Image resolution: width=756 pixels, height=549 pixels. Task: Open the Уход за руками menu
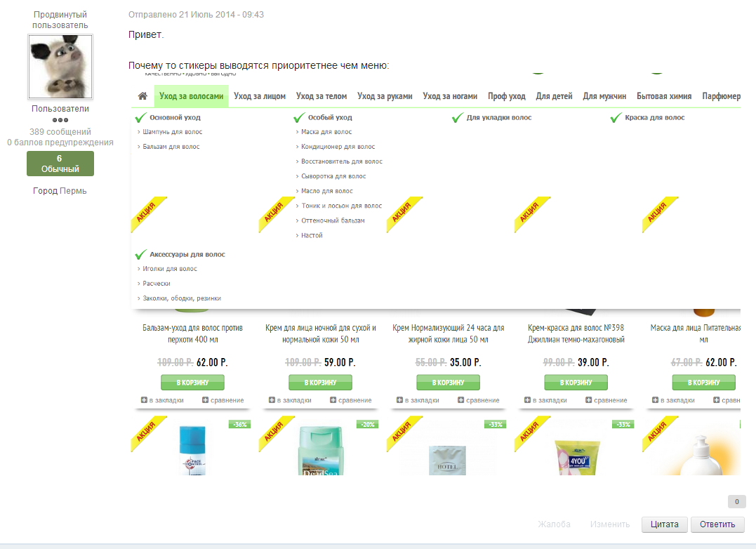coord(385,96)
